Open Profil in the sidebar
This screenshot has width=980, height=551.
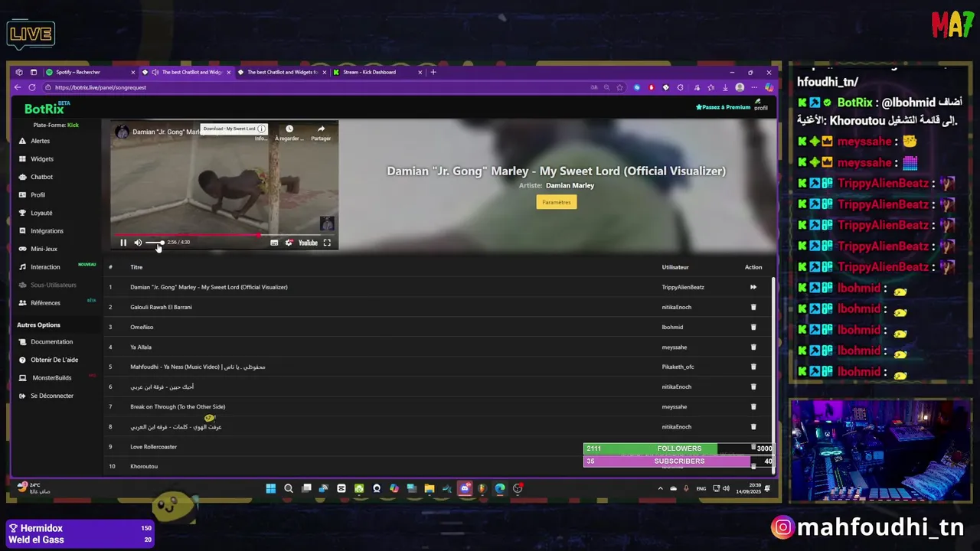[38, 195]
